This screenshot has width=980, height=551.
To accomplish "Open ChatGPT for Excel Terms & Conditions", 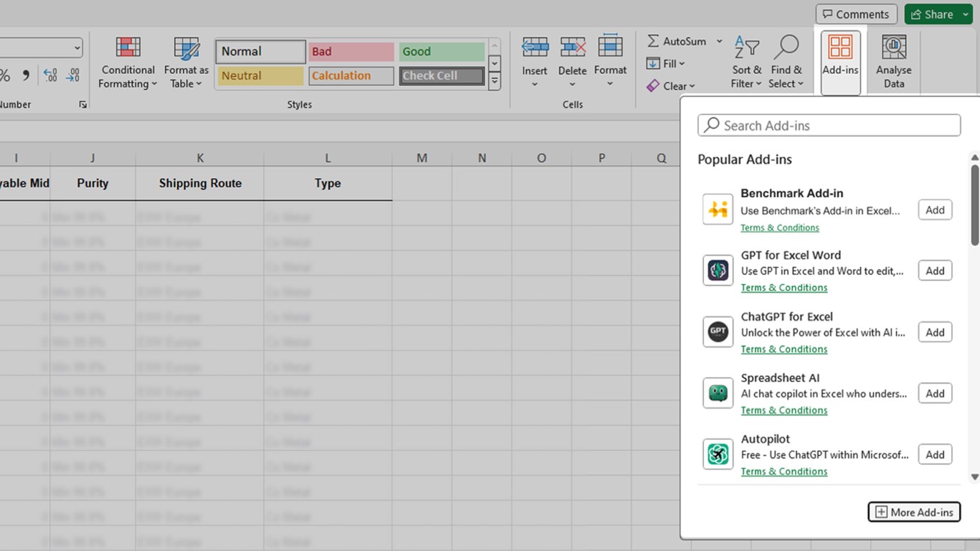I will tap(784, 349).
